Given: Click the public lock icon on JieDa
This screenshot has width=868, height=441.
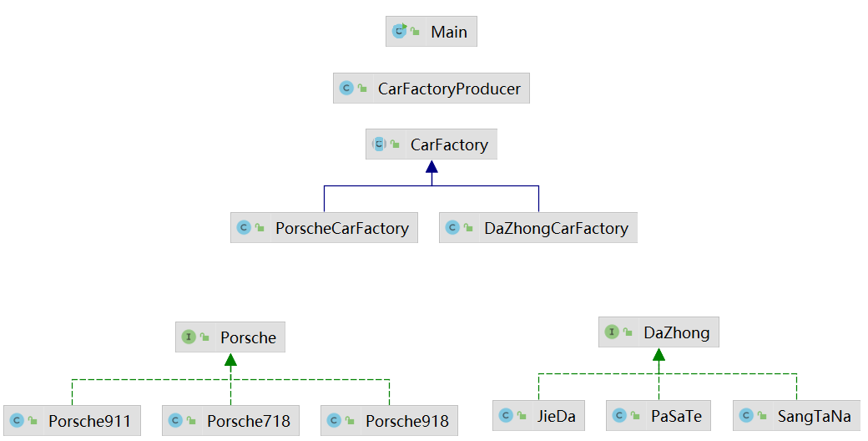Looking at the screenshot, I should 522,416.
